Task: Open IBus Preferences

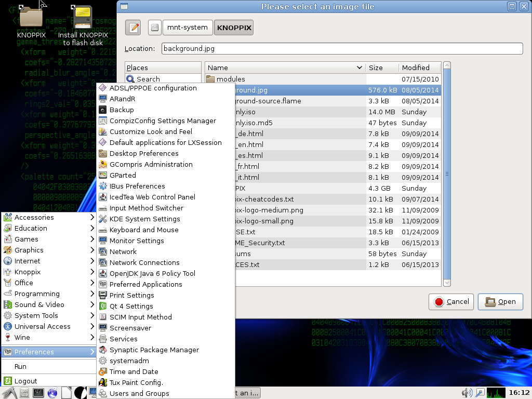Action: 166,186
